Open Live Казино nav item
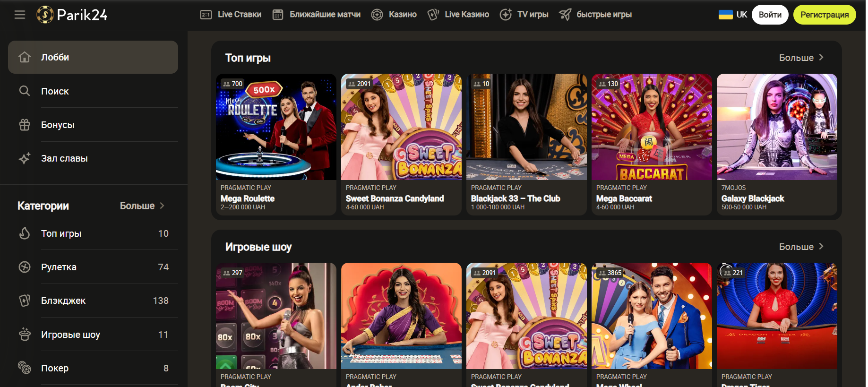This screenshot has width=868, height=387. [458, 15]
